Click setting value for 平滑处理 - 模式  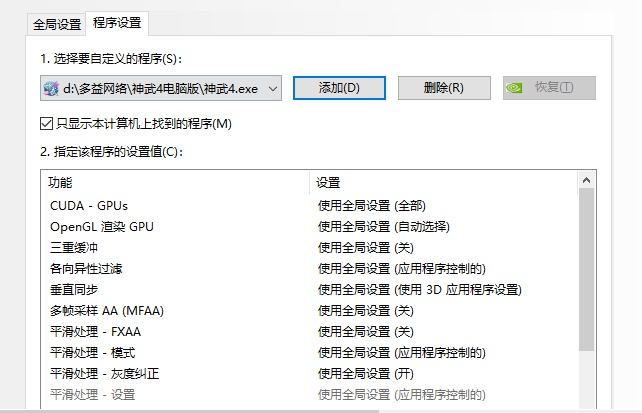coord(402,353)
